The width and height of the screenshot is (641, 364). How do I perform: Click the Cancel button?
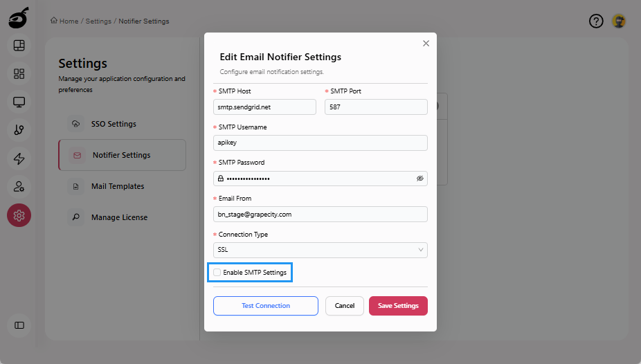tap(345, 306)
